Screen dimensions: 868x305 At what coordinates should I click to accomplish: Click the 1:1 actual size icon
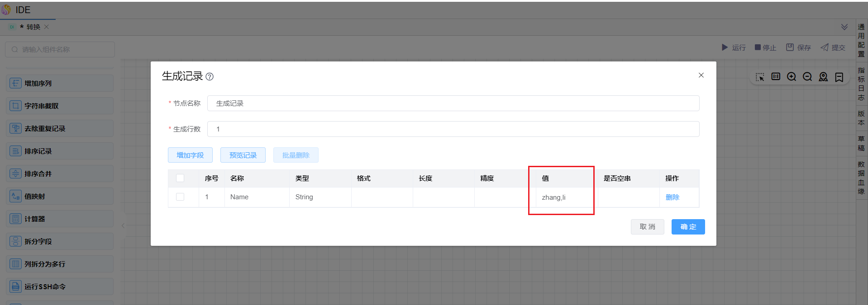[776, 77]
